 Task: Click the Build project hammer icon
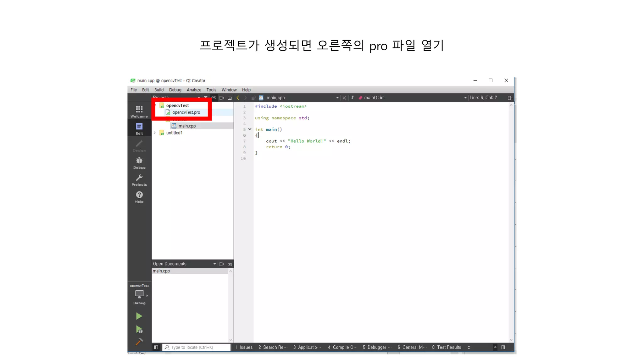139,342
